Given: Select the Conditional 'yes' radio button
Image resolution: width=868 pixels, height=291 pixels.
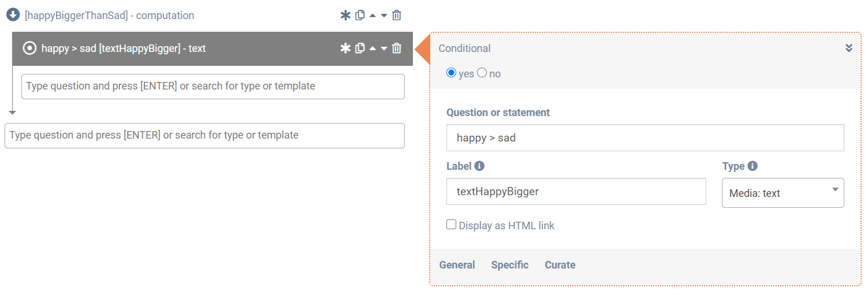Looking at the screenshot, I should pos(452,73).
